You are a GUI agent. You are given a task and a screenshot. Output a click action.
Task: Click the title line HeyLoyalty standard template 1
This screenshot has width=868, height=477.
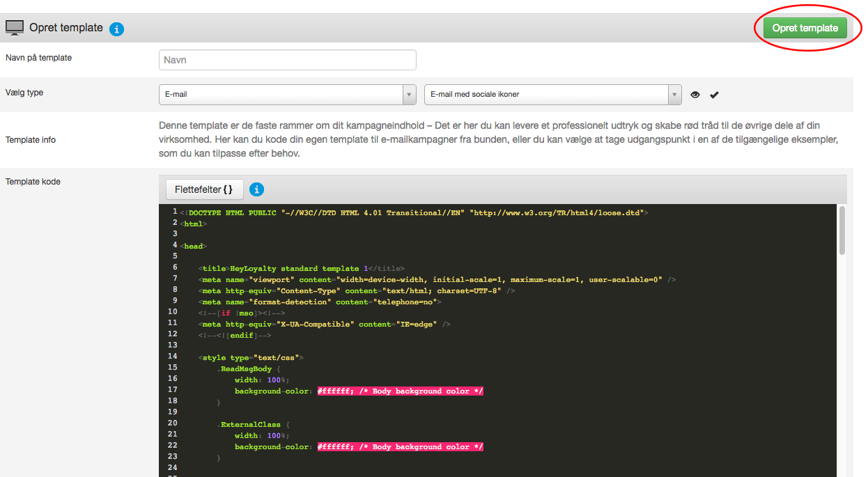(x=301, y=268)
